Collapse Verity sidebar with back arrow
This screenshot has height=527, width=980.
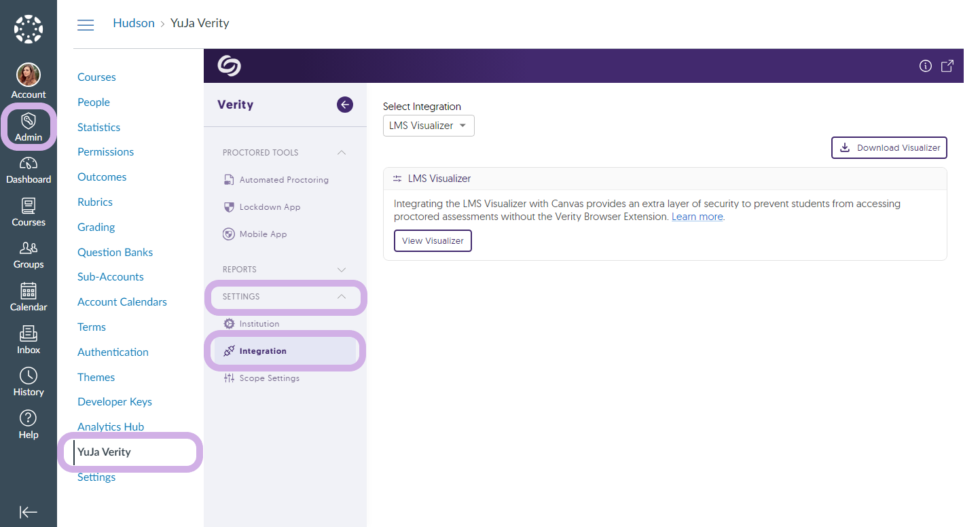345,105
